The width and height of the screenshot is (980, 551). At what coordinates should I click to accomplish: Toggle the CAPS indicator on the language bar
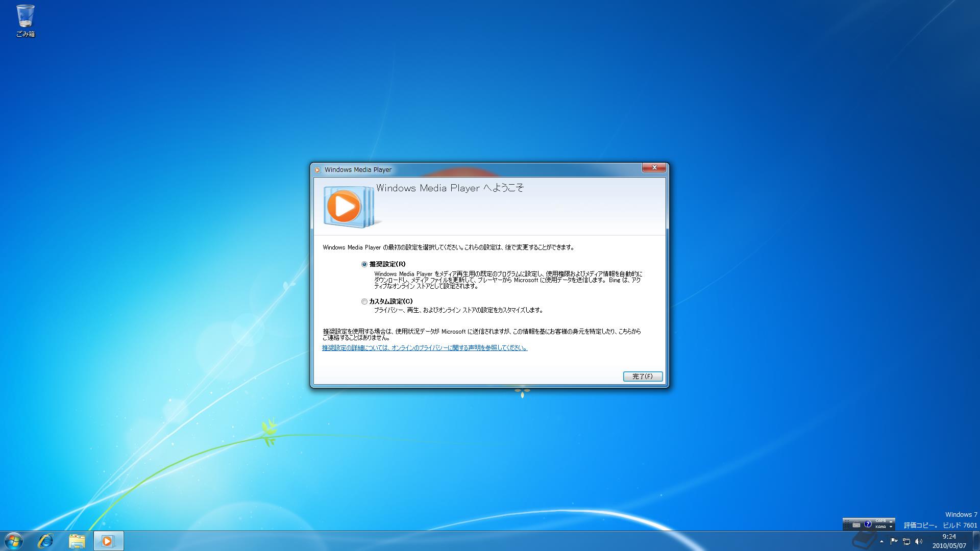(x=880, y=521)
